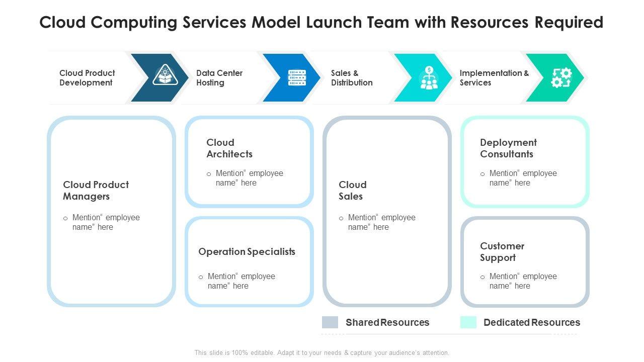Select the Dedicated Resources teal legend swatch

[468, 322]
